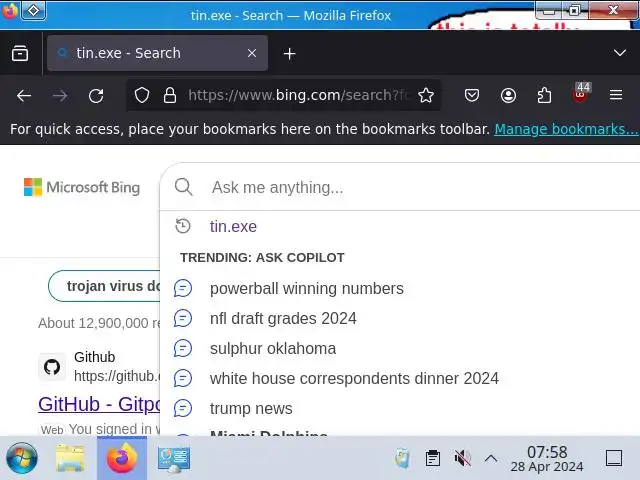Click the Github favicon in search result
This screenshot has width=640, height=480.
pos(52,367)
